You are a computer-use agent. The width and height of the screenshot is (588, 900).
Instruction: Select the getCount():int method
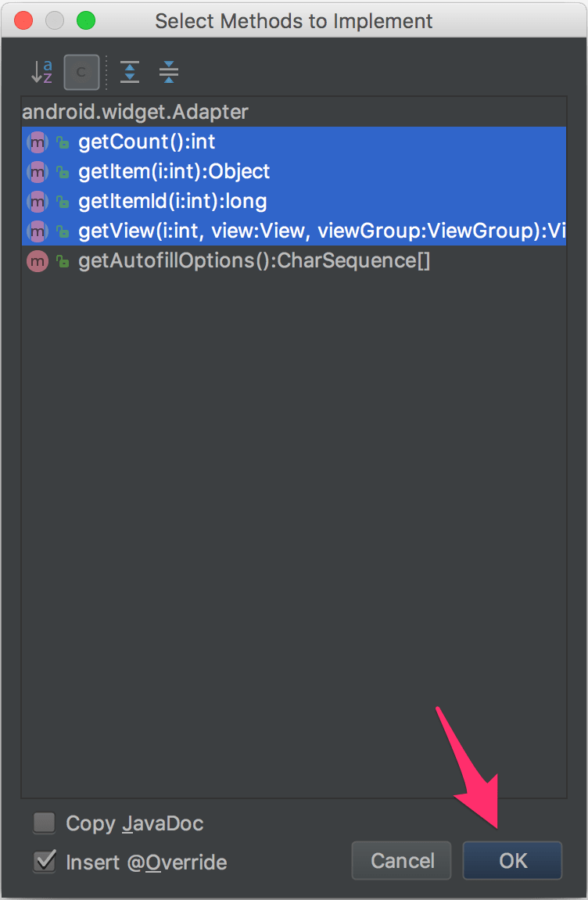(145, 142)
